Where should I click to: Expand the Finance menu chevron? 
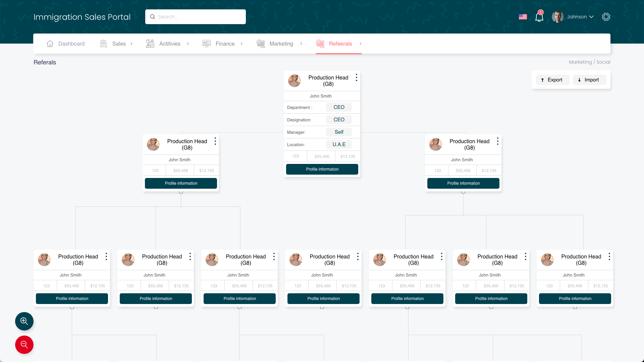point(241,44)
